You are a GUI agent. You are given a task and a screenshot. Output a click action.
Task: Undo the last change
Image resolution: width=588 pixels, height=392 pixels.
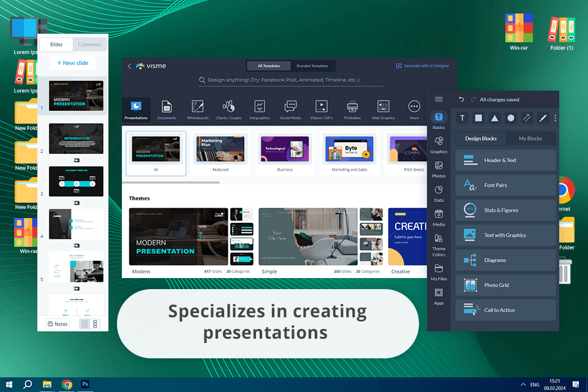pos(461,99)
